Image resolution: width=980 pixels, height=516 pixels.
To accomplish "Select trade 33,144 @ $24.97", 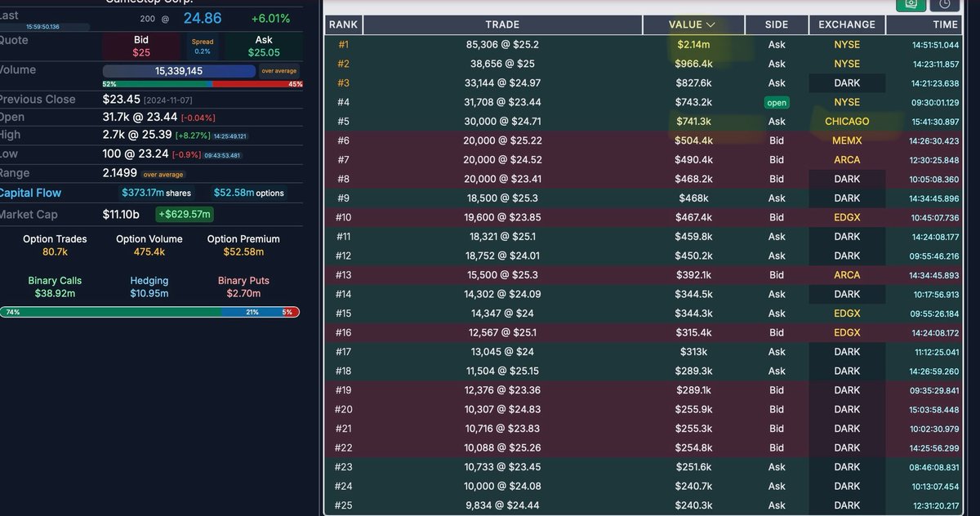I will coord(502,83).
